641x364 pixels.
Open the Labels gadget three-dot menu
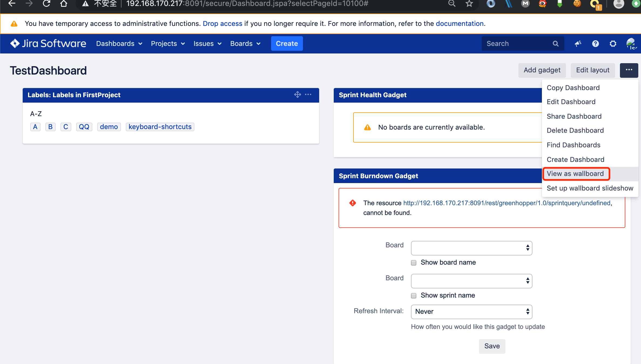[x=308, y=95]
